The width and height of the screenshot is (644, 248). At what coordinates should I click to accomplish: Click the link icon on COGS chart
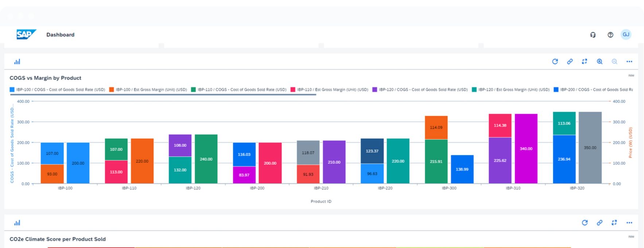coord(570,62)
